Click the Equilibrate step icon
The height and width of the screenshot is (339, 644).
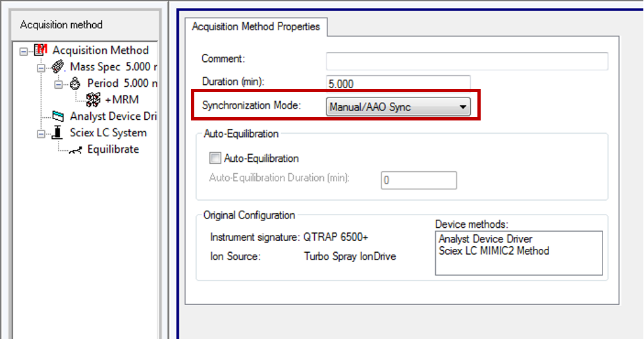[x=76, y=149]
